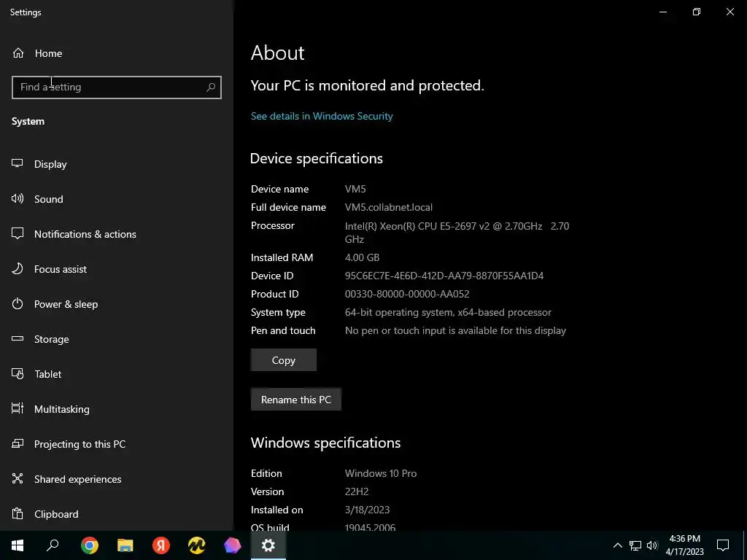Select Multitasking settings page
The image size is (747, 560).
pyautogui.click(x=117, y=409)
